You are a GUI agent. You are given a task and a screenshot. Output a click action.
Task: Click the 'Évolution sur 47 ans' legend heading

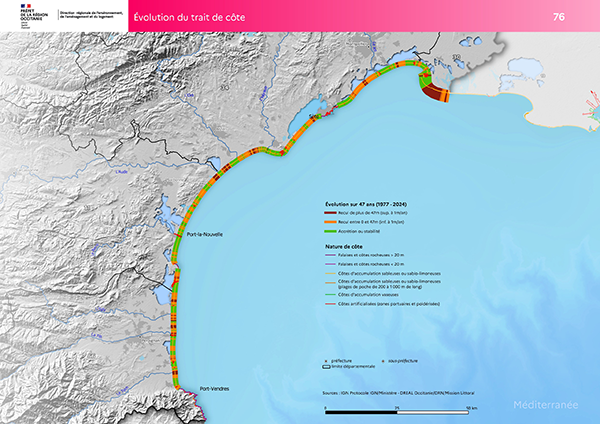(366, 204)
